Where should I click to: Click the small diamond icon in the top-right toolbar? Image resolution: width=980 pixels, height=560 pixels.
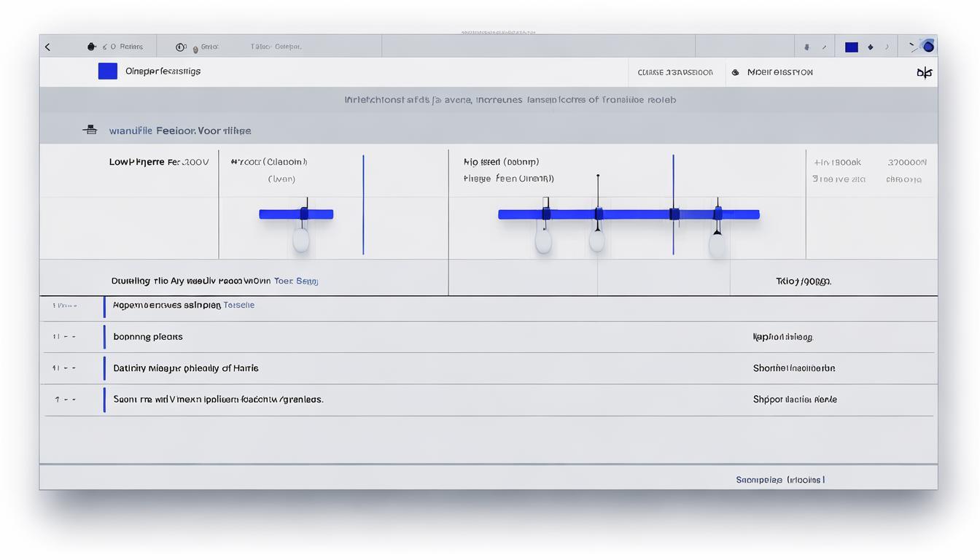(870, 47)
